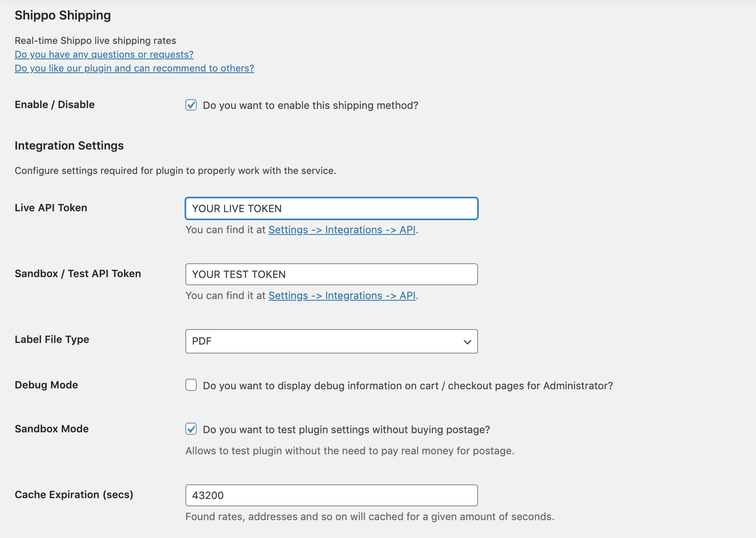Open the plugin recommendation link

click(x=134, y=68)
